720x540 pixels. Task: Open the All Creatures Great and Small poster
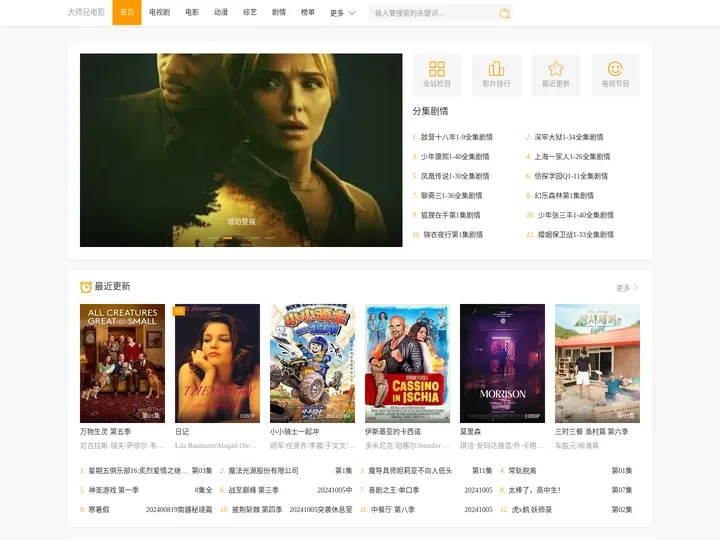tap(122, 363)
